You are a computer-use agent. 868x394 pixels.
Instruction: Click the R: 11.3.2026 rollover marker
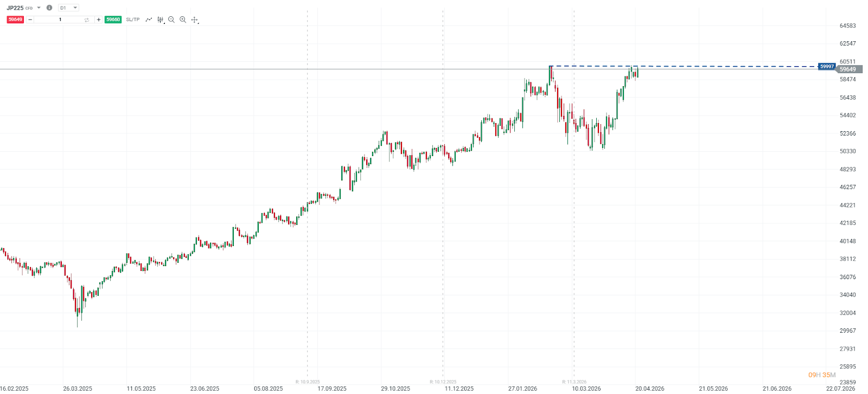pos(574,382)
